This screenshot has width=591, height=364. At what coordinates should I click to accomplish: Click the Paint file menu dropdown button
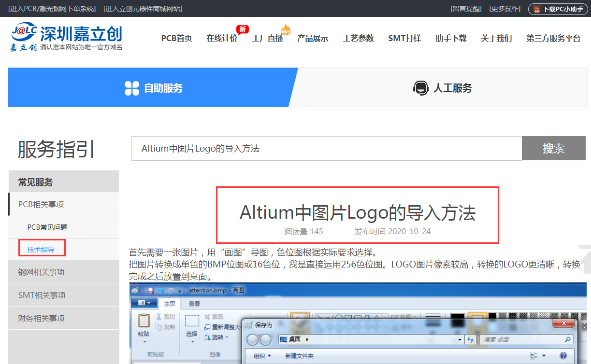[x=144, y=303]
